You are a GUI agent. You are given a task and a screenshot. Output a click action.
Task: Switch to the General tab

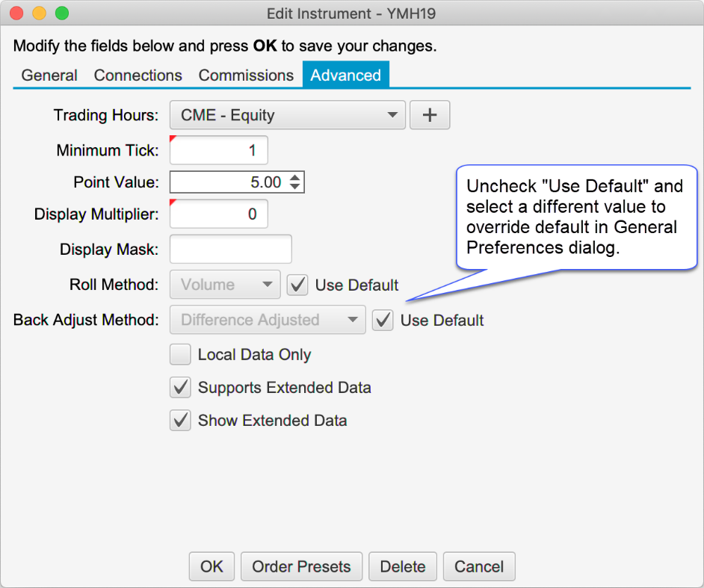(x=49, y=75)
